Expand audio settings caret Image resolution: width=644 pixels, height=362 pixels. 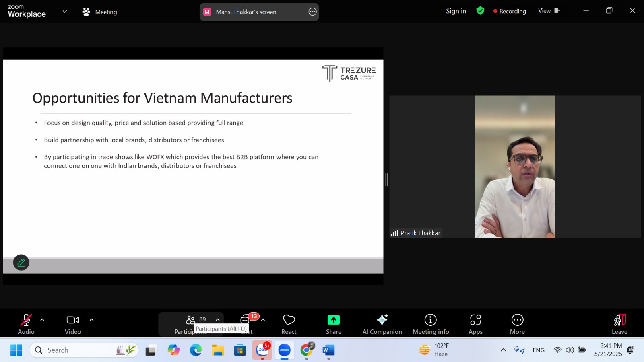click(x=42, y=320)
